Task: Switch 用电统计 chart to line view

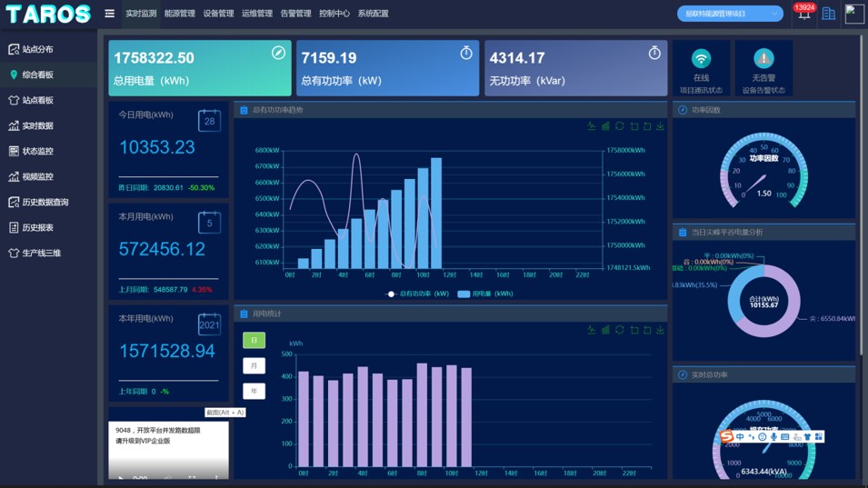Action: [x=592, y=330]
